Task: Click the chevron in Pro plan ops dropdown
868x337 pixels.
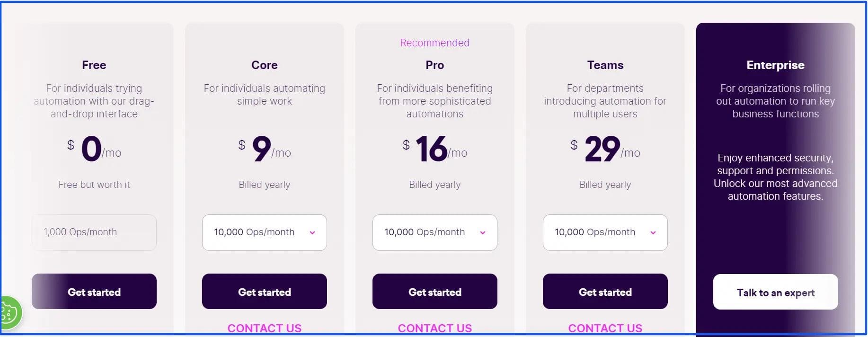Action: coord(483,232)
